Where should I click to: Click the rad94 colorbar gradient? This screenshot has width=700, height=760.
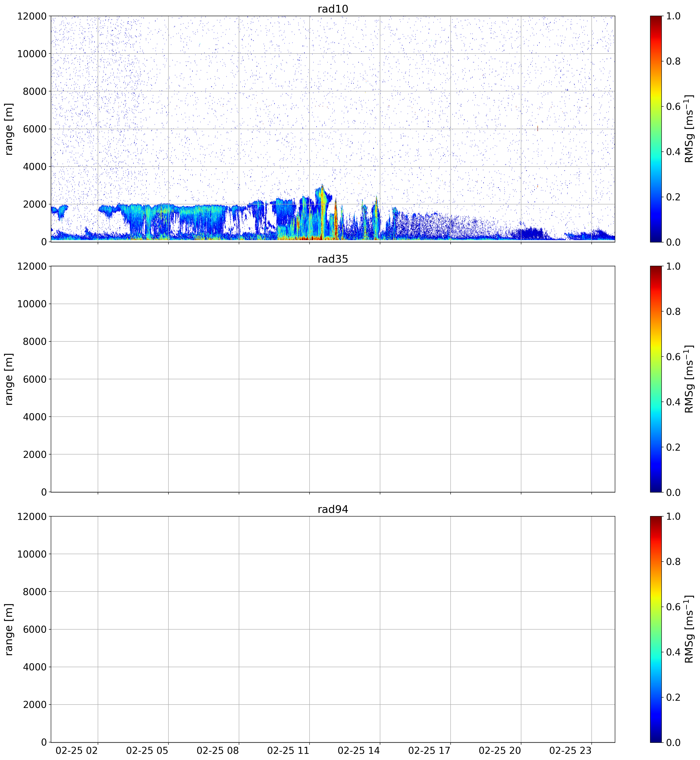click(x=656, y=629)
